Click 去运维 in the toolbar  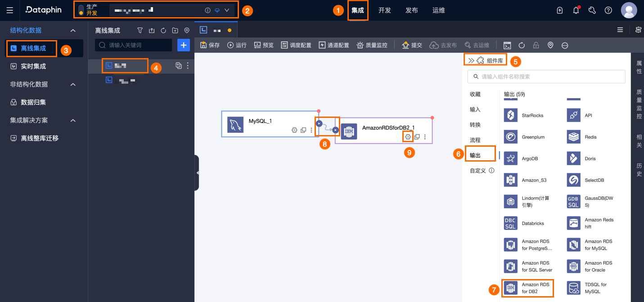pos(477,45)
